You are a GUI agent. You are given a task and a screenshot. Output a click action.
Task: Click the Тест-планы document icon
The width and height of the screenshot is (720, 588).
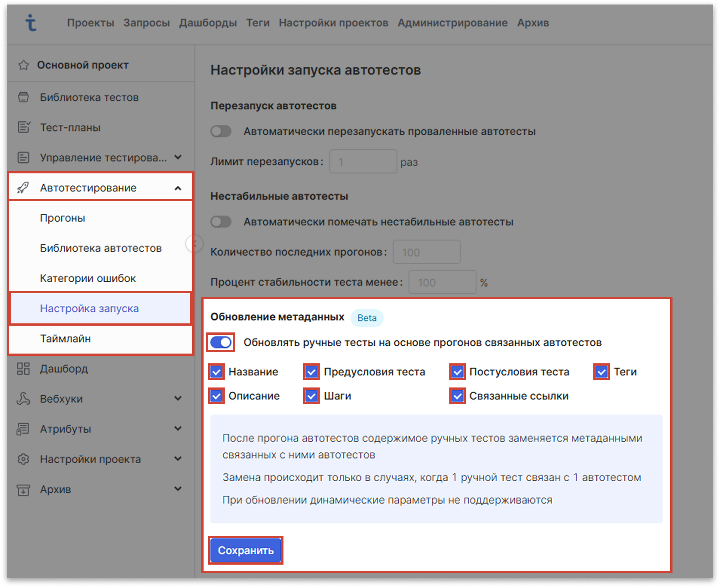coord(23,127)
